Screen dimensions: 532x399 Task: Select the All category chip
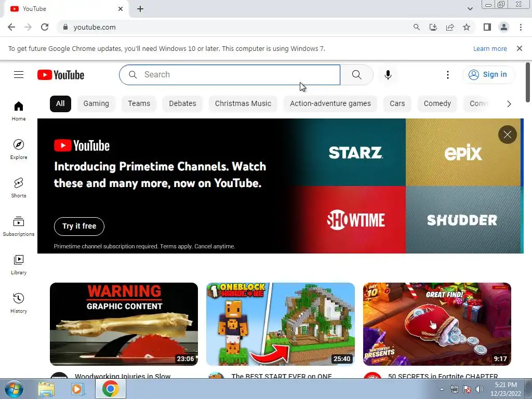[x=60, y=103]
